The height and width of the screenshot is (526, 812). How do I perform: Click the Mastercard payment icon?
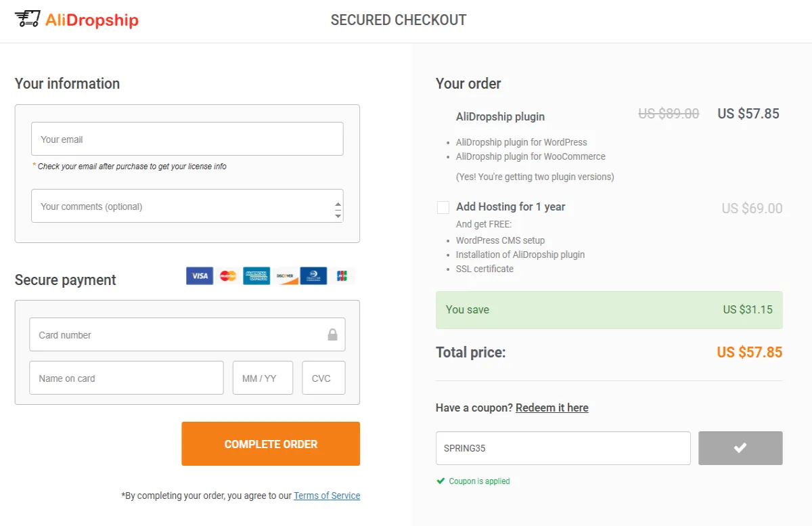227,276
